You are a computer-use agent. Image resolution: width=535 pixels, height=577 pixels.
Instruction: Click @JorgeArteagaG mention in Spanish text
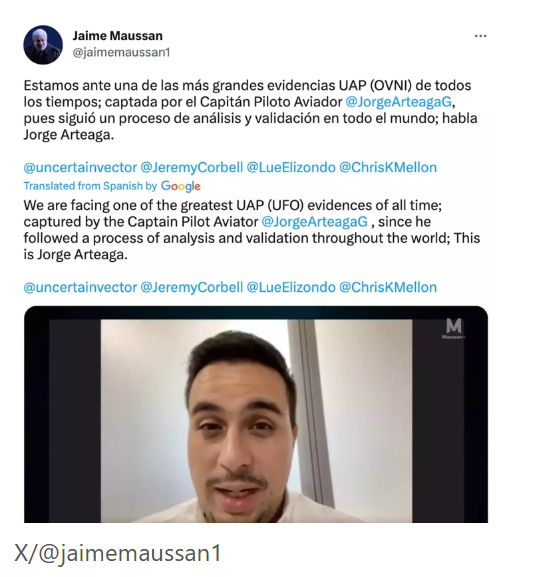[398, 102]
